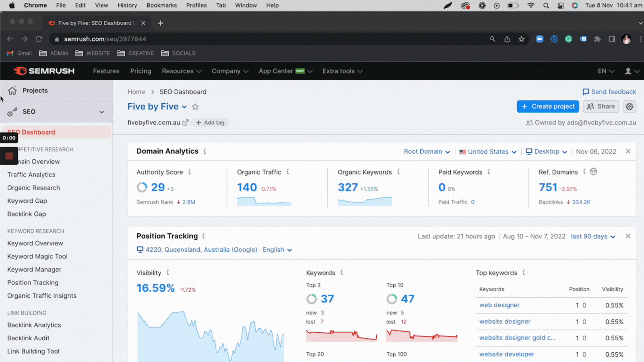Viewport: 644px width, 362px height.
Task: Show Paid Keywords info icon
Action: click(x=489, y=172)
